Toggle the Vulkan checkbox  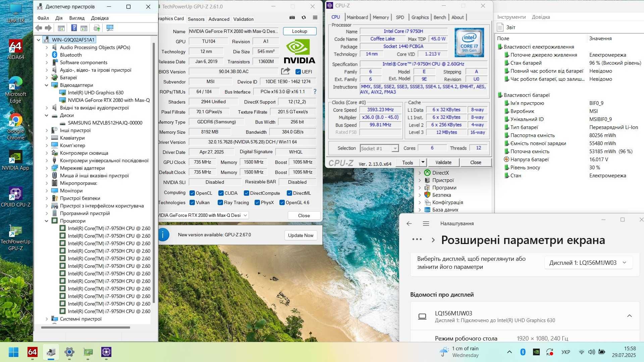(x=192, y=202)
